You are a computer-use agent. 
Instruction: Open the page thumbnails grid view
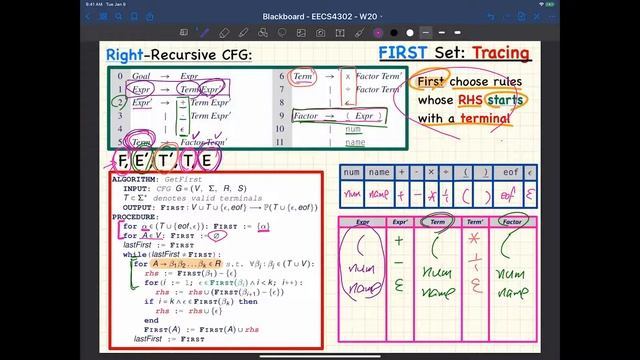point(103,17)
